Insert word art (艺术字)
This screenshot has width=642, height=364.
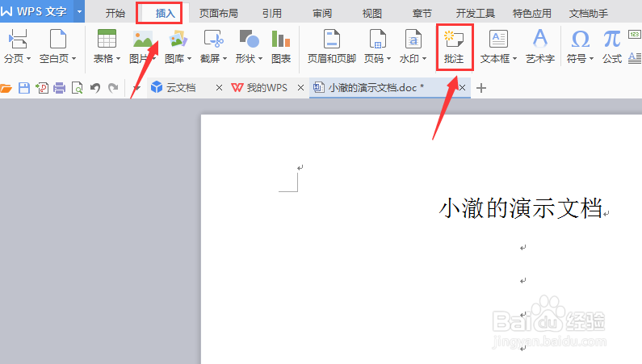click(x=540, y=46)
